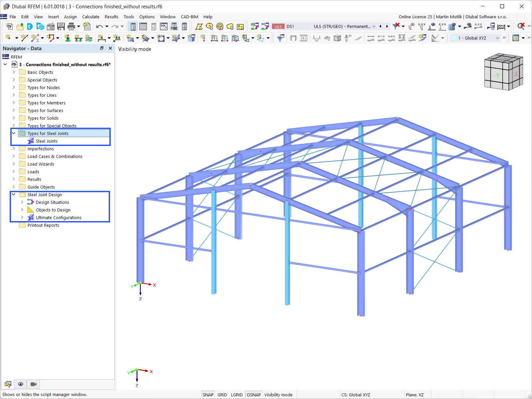
Task: Activate the ULS design situation button
Action: coord(278,26)
